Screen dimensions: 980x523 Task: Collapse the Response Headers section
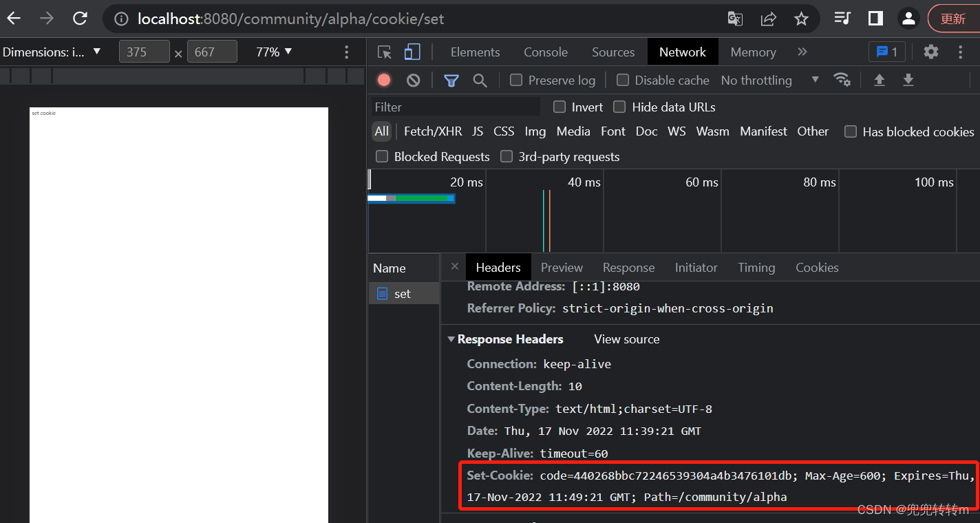point(451,339)
